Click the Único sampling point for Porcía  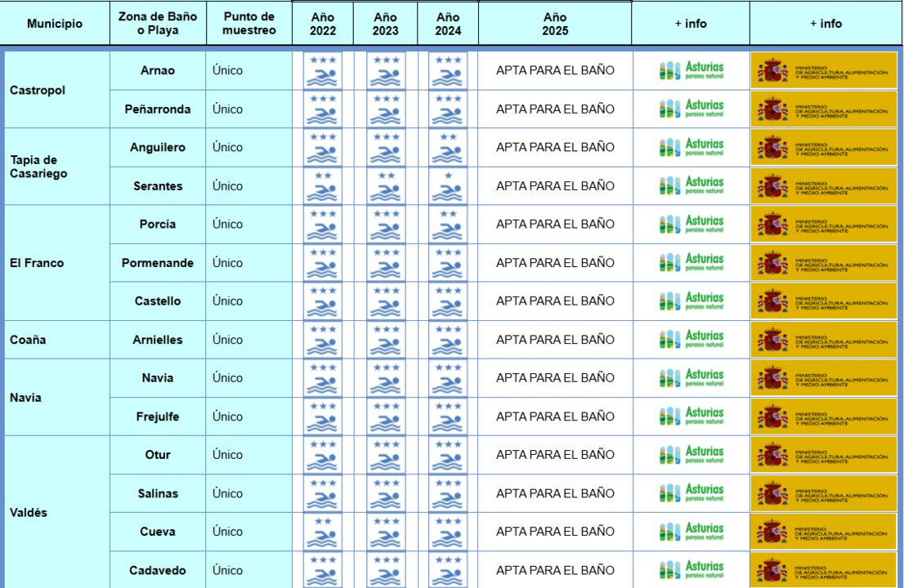(x=227, y=224)
